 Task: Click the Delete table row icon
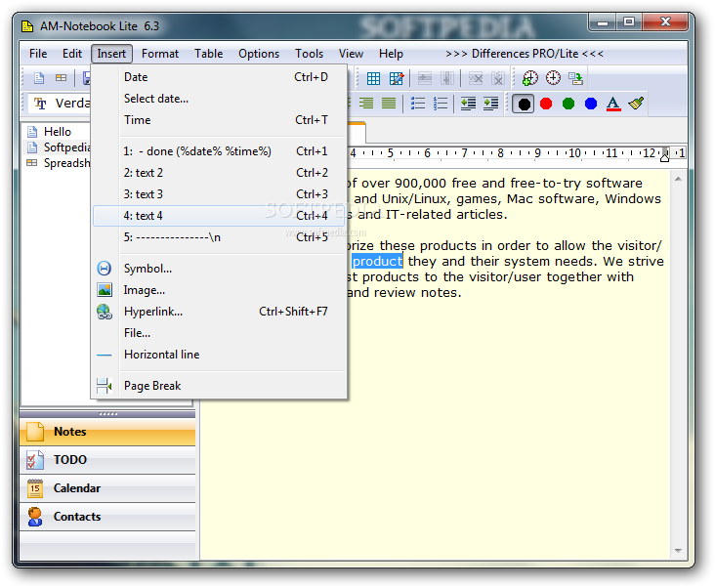[476, 78]
